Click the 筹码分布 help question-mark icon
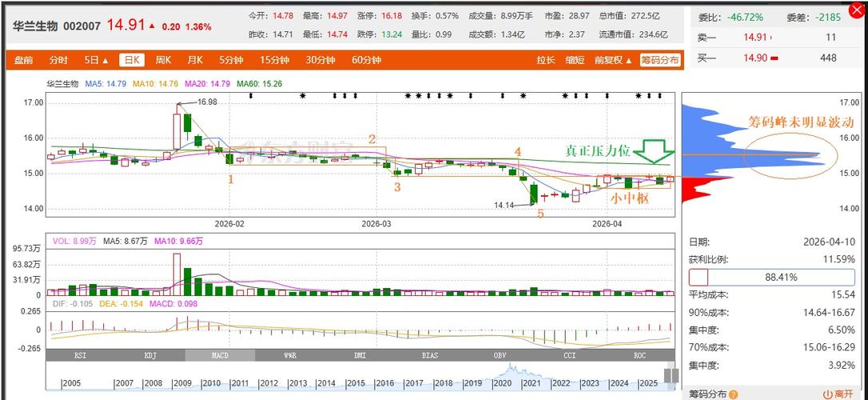The width and height of the screenshot is (868, 400). (734, 394)
